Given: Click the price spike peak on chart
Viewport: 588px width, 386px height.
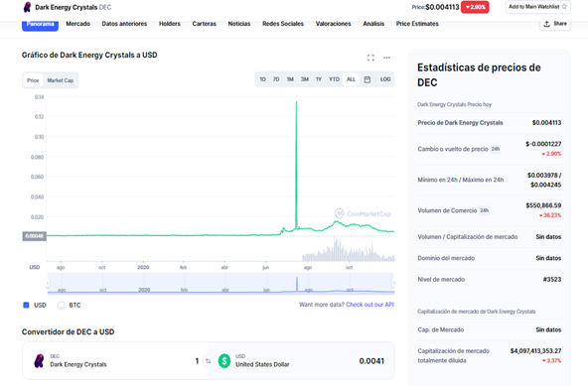Looking at the screenshot, I should click(x=296, y=102).
